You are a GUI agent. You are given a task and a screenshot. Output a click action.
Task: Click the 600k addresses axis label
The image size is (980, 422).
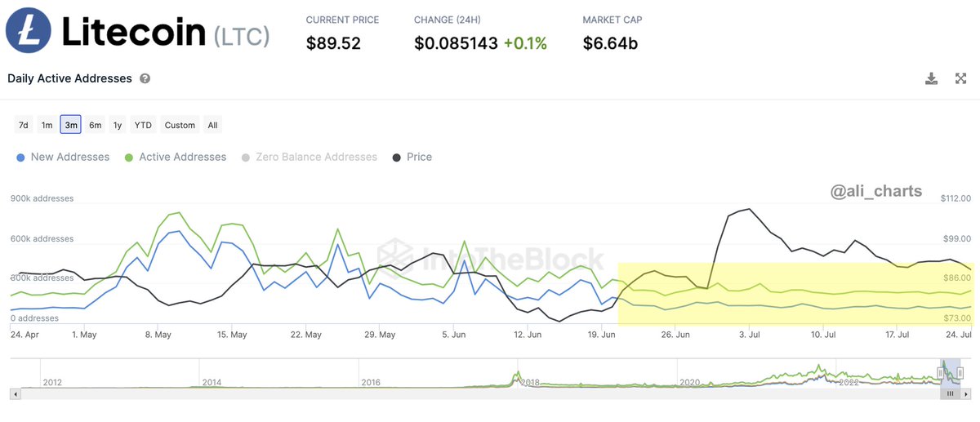coord(42,239)
